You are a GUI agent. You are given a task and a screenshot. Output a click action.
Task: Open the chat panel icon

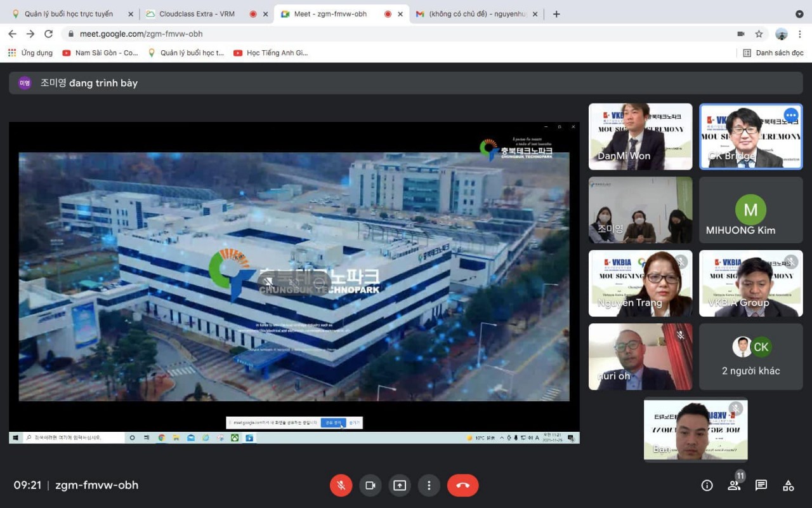tap(761, 485)
